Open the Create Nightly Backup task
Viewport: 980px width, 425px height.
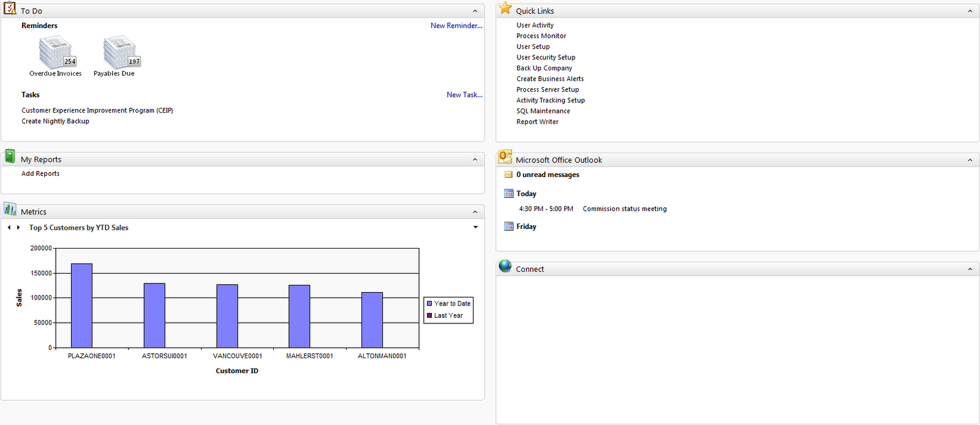56,121
